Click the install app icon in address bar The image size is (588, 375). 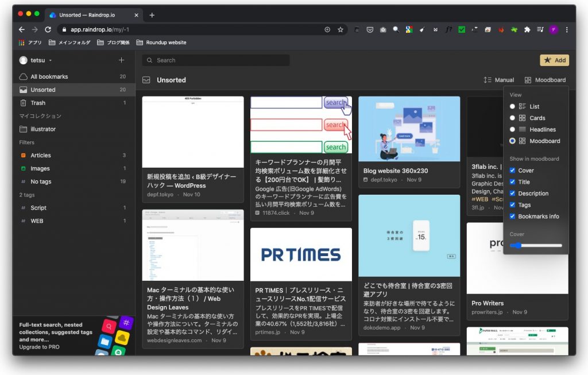(x=327, y=30)
